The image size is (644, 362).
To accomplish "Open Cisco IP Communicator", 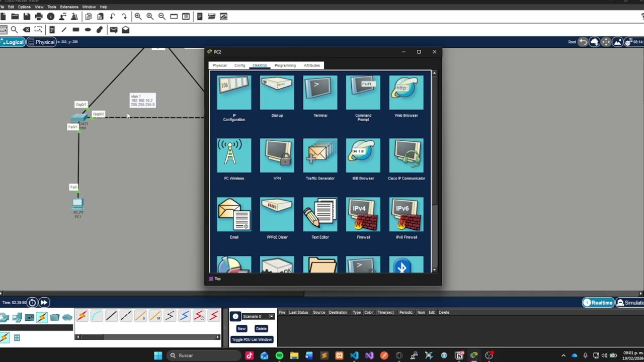I will pyautogui.click(x=406, y=155).
